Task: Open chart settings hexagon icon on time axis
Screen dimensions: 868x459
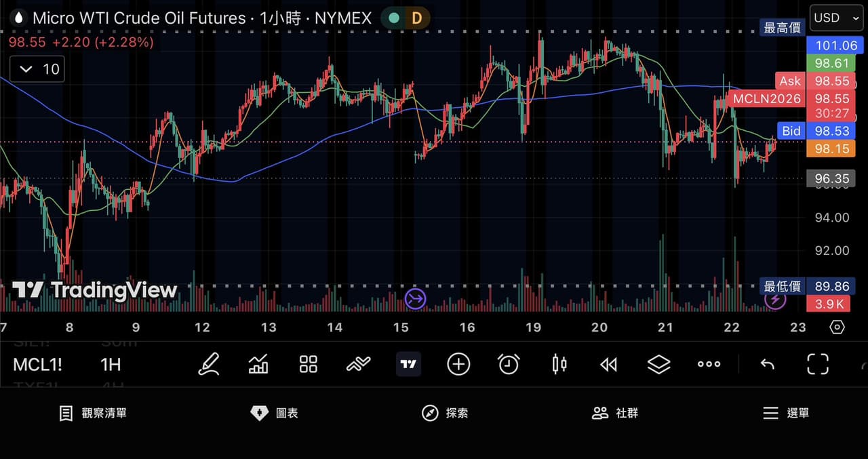Action: (837, 327)
